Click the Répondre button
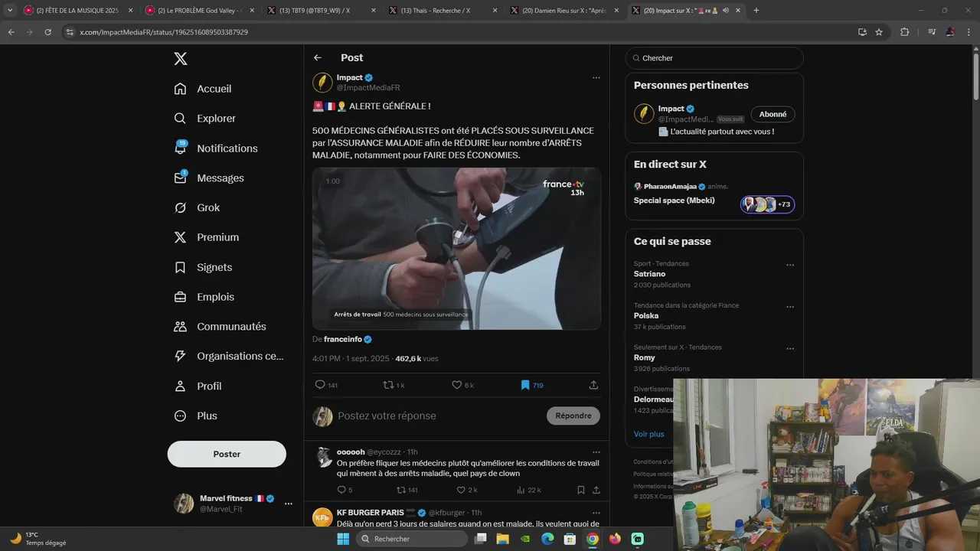 [573, 416]
